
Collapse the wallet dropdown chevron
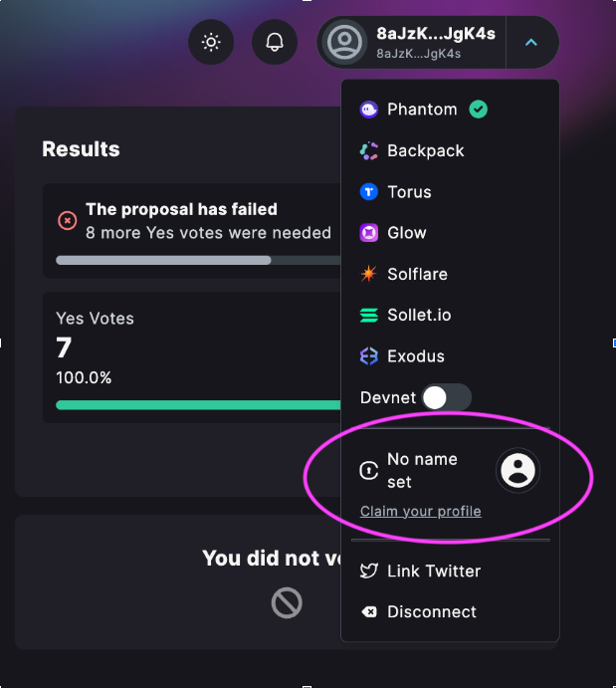pyautogui.click(x=531, y=42)
